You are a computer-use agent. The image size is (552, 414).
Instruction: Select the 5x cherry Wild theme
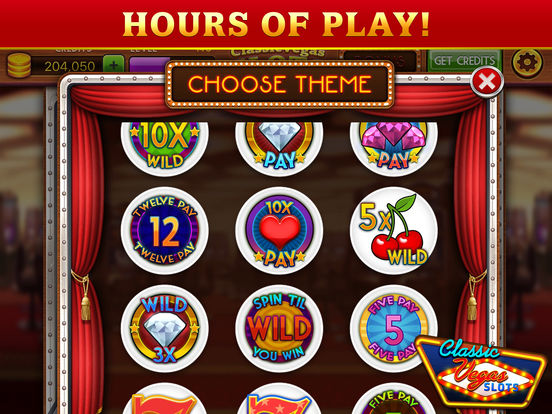point(394,231)
